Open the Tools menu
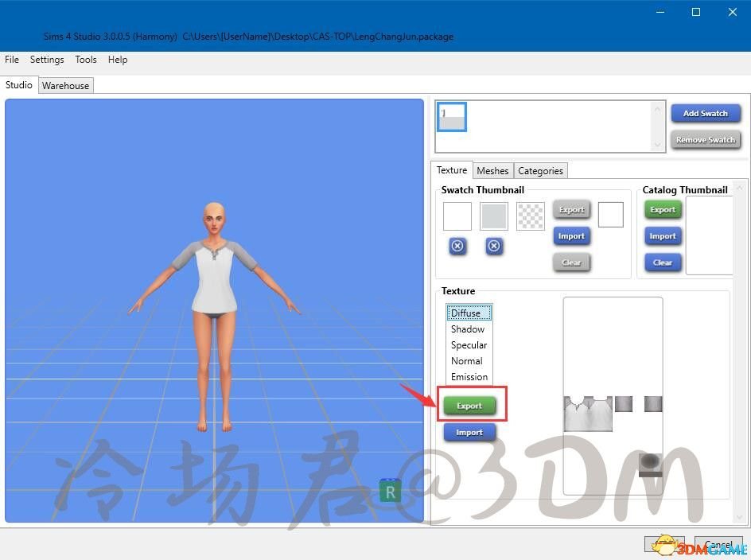The height and width of the screenshot is (560, 751). (x=86, y=60)
